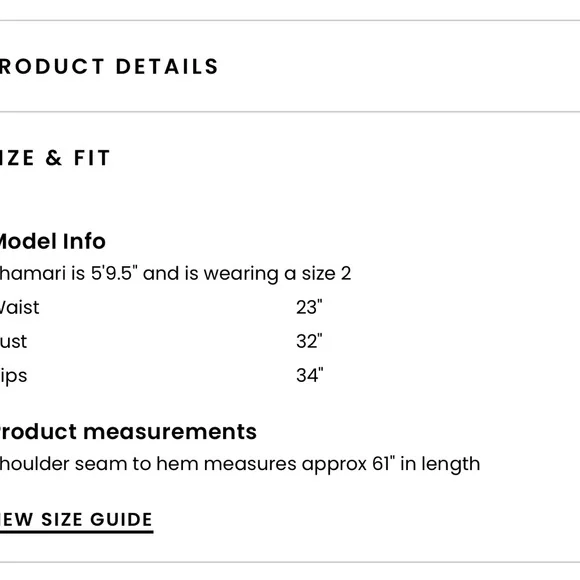This screenshot has height=580, width=580.
Task: Click the 32" bust measurement value
Action: (309, 341)
